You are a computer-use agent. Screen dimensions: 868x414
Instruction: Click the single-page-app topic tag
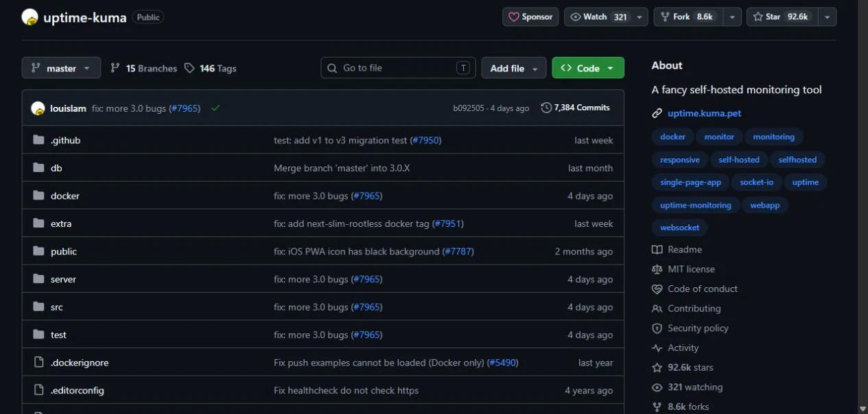tap(690, 182)
